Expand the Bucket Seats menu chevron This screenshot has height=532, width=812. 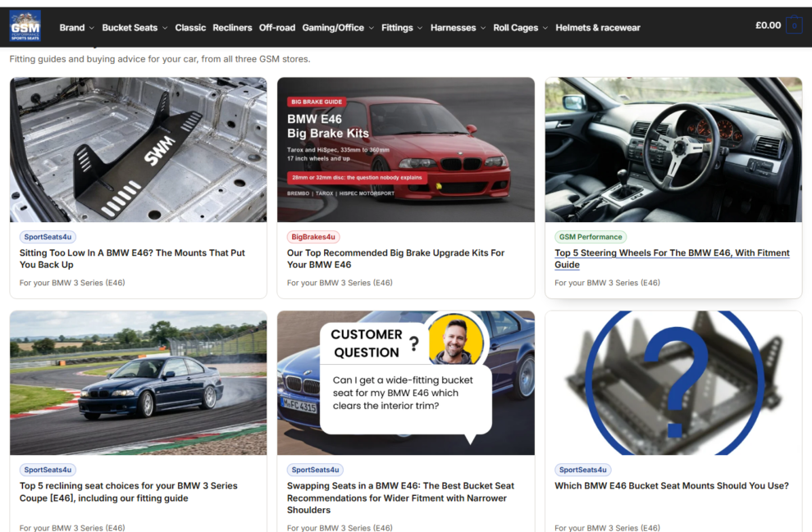coord(165,28)
